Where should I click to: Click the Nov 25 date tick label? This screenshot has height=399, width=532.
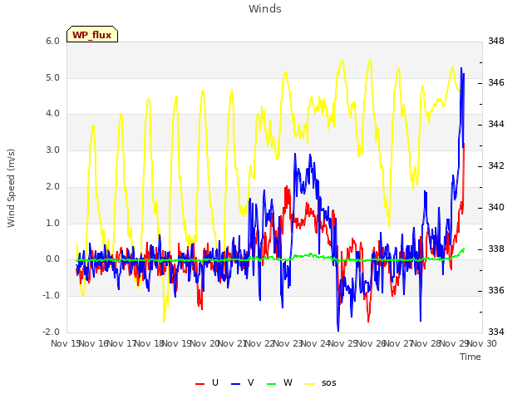click(343, 343)
